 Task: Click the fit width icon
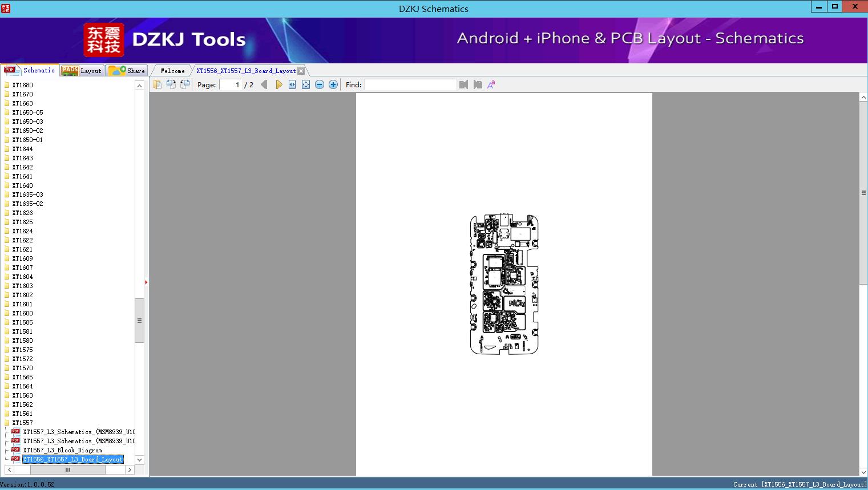point(292,84)
